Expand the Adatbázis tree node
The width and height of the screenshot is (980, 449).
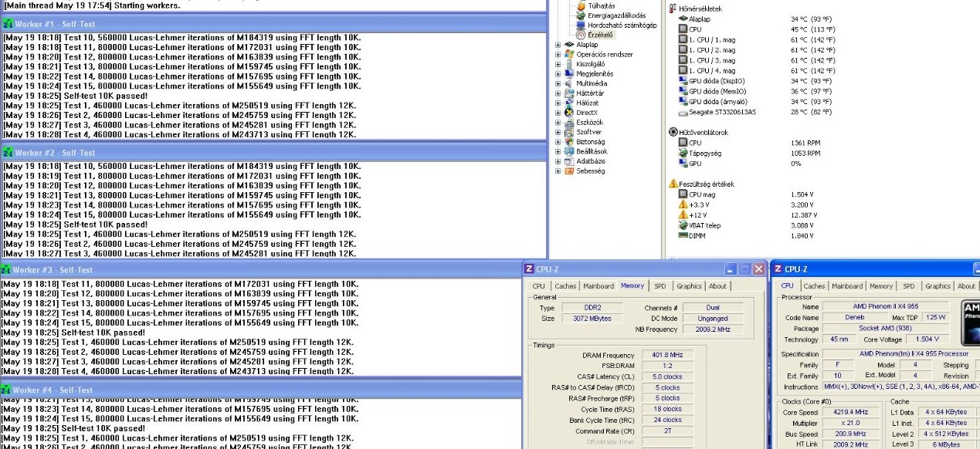pos(558,160)
